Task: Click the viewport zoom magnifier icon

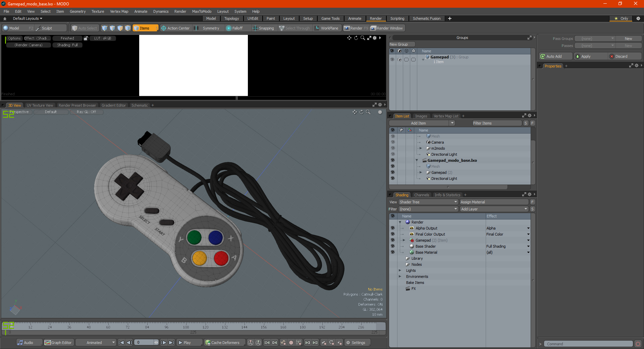Action: tap(368, 112)
